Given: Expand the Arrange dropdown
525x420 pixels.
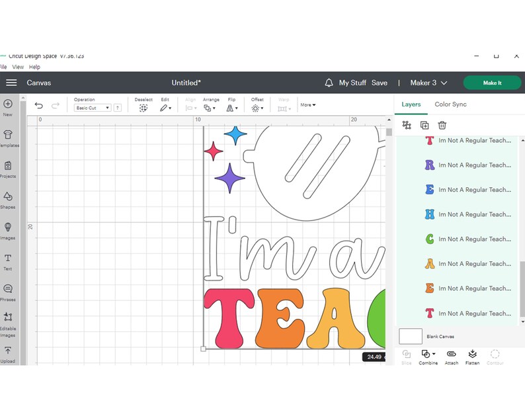Looking at the screenshot, I should point(210,108).
